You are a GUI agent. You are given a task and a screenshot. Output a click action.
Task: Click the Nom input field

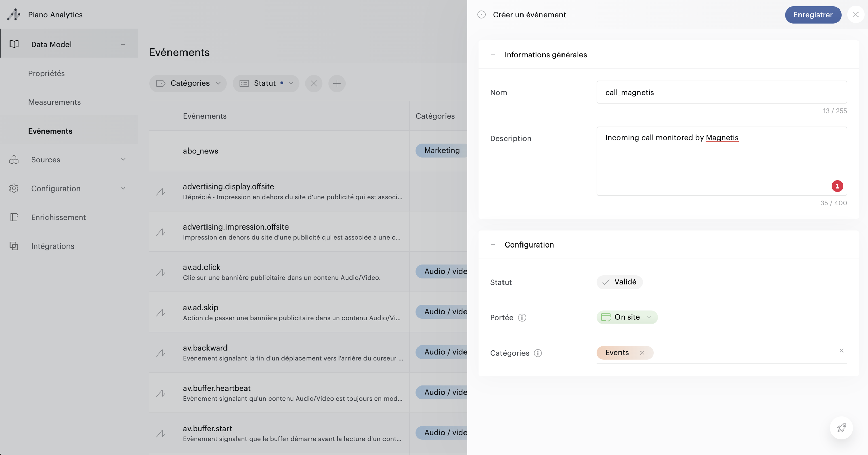click(x=722, y=92)
